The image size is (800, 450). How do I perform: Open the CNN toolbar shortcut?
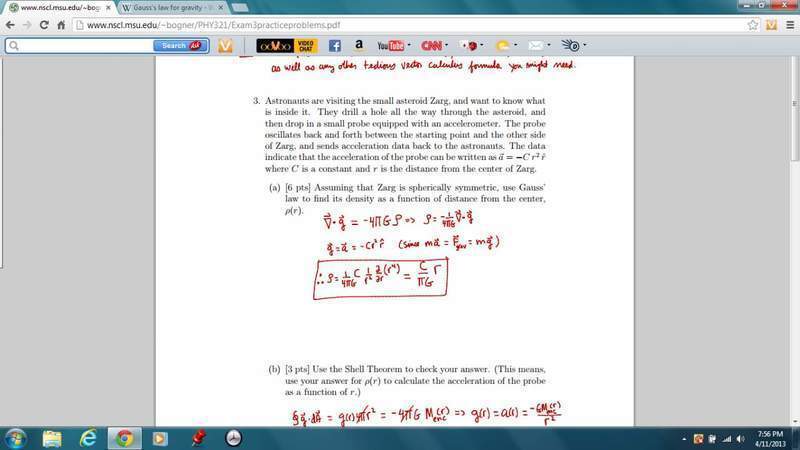431,46
